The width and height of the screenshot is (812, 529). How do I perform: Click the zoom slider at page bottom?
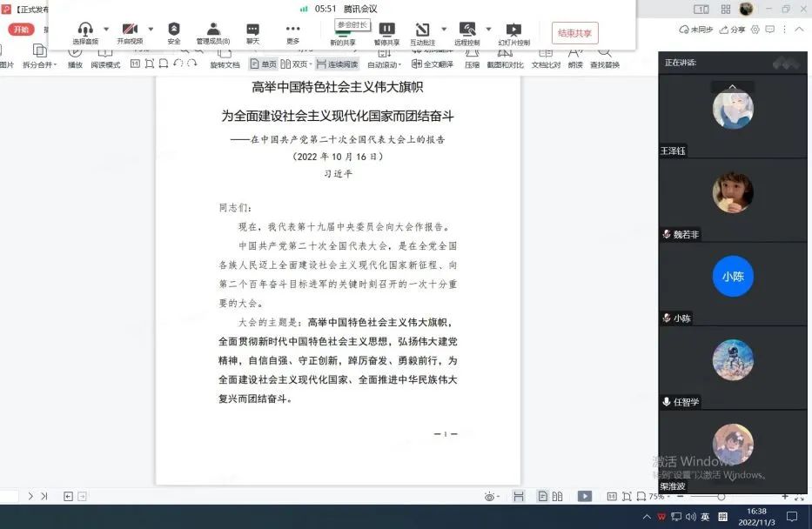(721, 496)
